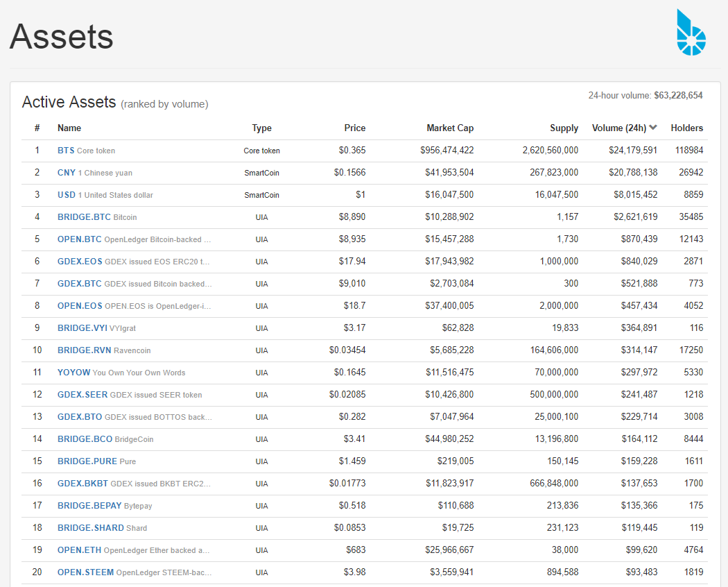Click the 24-hour volume total $63,228,654
Viewport: 728px width, 587px height.
pyautogui.click(x=678, y=95)
